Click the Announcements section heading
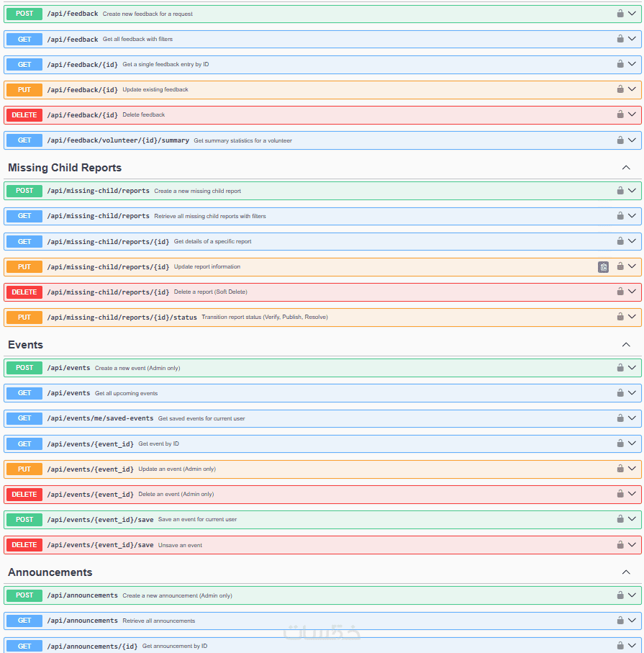 coord(50,572)
